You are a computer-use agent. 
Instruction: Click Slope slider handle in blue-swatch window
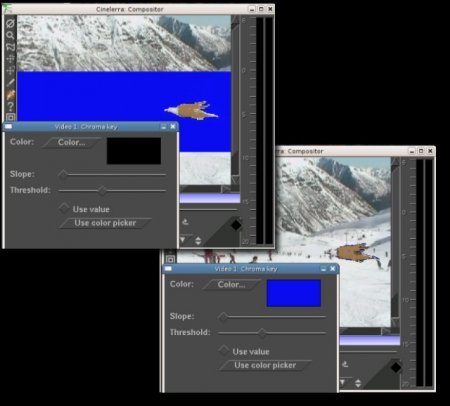[x=223, y=316]
